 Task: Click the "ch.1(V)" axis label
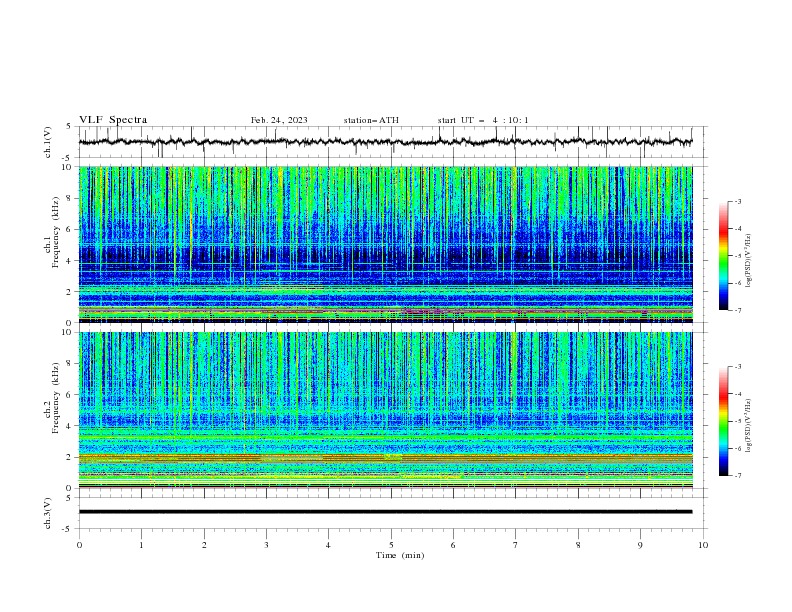click(48, 142)
